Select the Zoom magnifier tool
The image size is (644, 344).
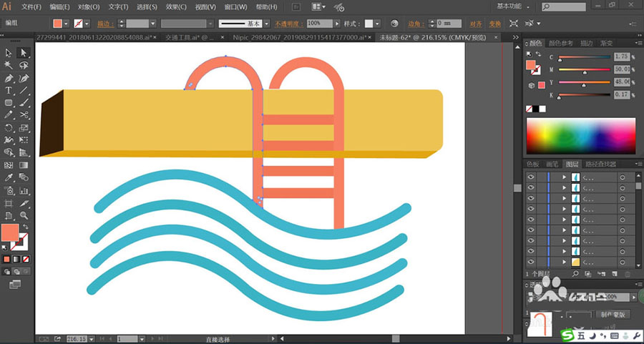[x=24, y=215]
